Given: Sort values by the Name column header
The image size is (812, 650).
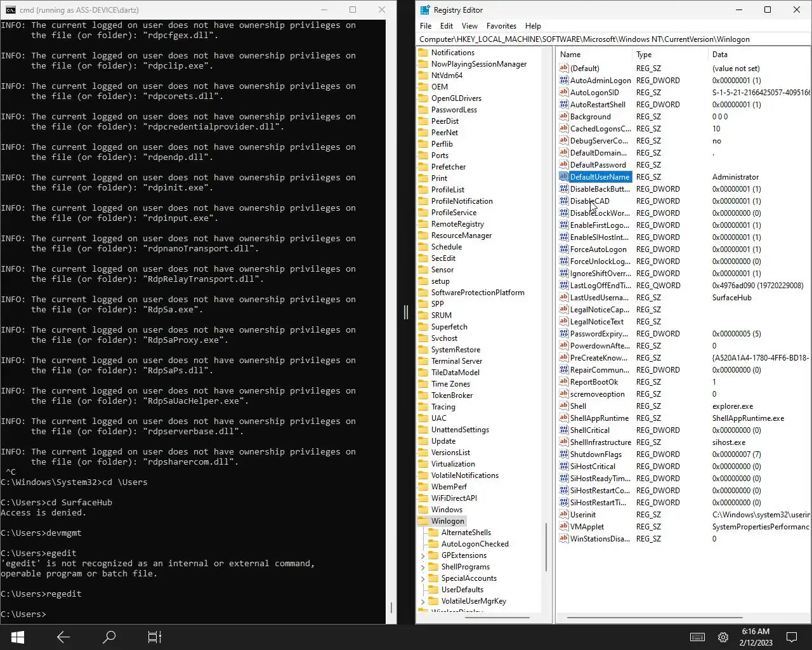Looking at the screenshot, I should point(594,55).
